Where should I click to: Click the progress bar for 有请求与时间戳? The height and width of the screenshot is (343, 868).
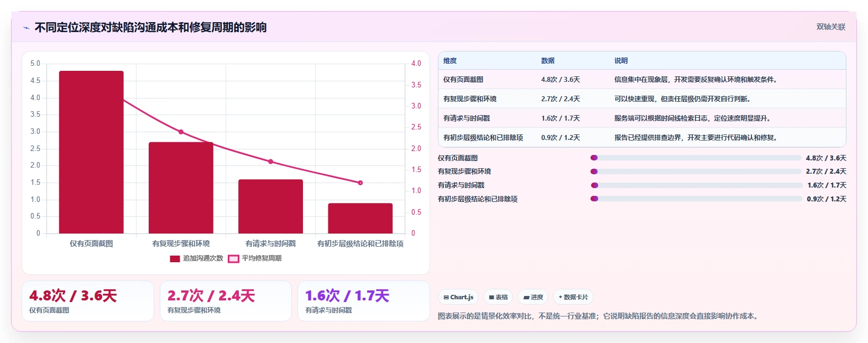697,185
